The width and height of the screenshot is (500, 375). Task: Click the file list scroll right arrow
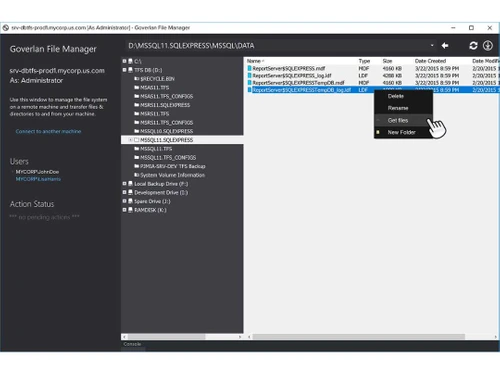[x=496, y=337]
